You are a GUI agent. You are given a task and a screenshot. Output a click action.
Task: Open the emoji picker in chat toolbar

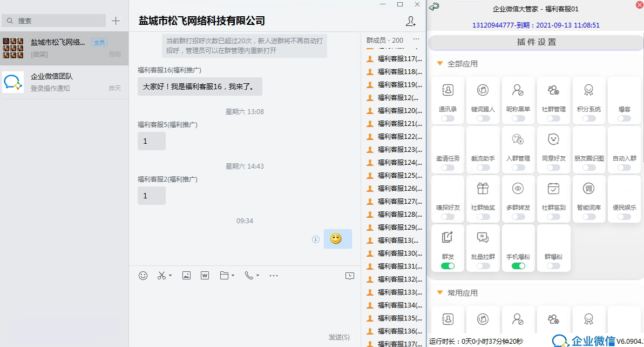click(x=143, y=276)
